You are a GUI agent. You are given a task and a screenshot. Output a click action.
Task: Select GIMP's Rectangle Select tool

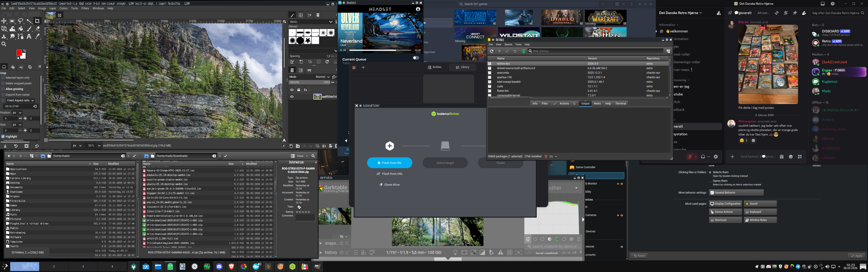tap(12, 21)
